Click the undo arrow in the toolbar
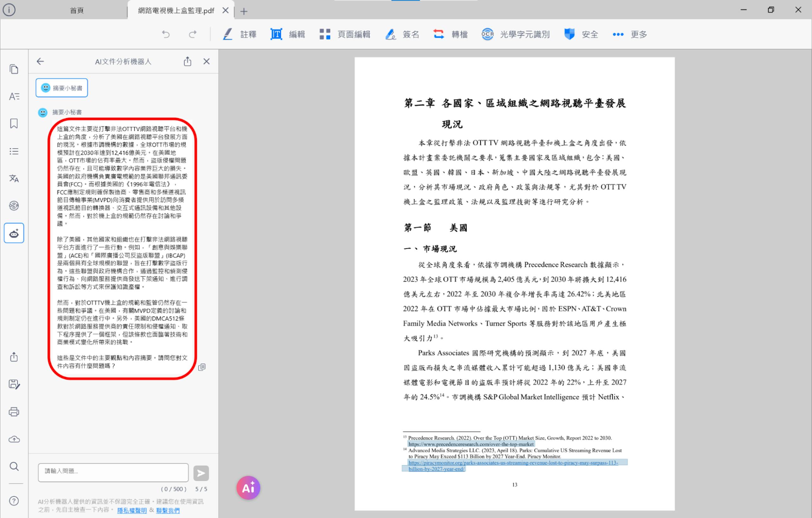 pos(166,34)
